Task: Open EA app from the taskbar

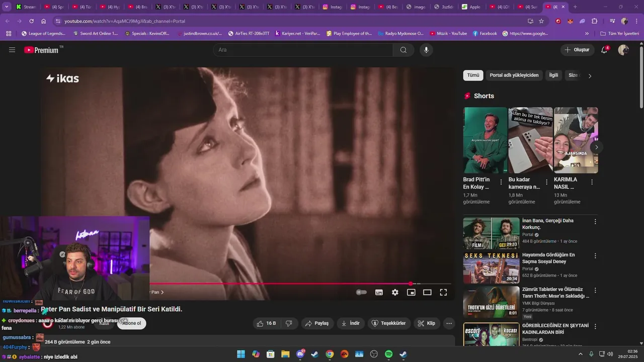Action: click(x=344, y=354)
